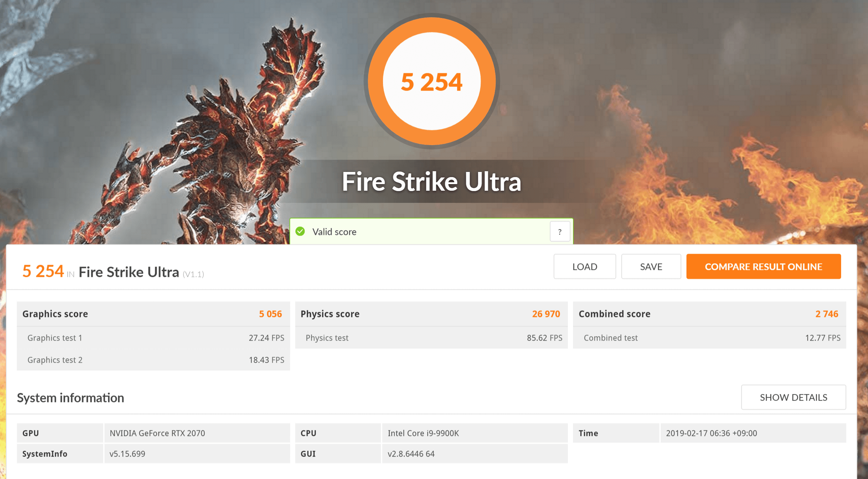Viewport: 868px width, 479px height.
Task: Click the Physics score value 26 970
Action: tap(546, 314)
